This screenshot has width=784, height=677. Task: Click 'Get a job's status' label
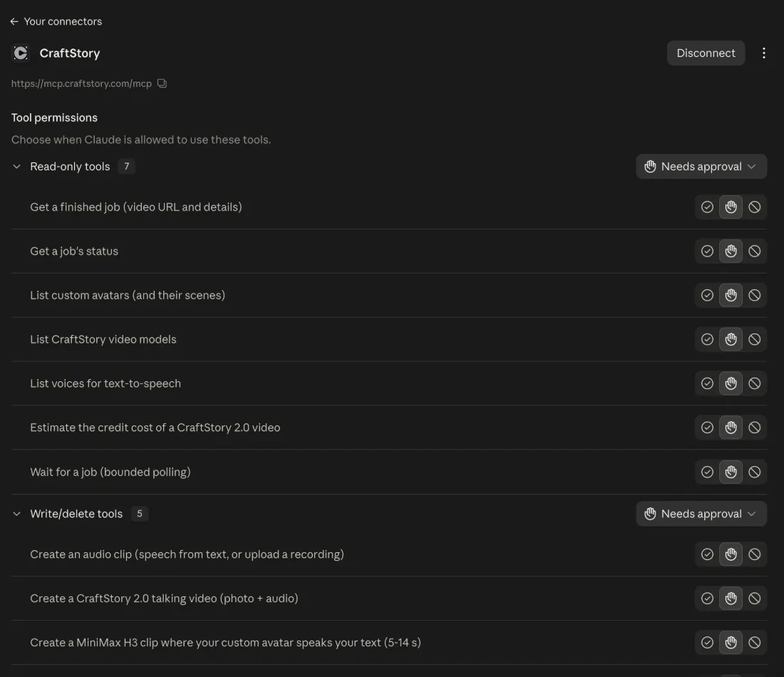click(74, 251)
